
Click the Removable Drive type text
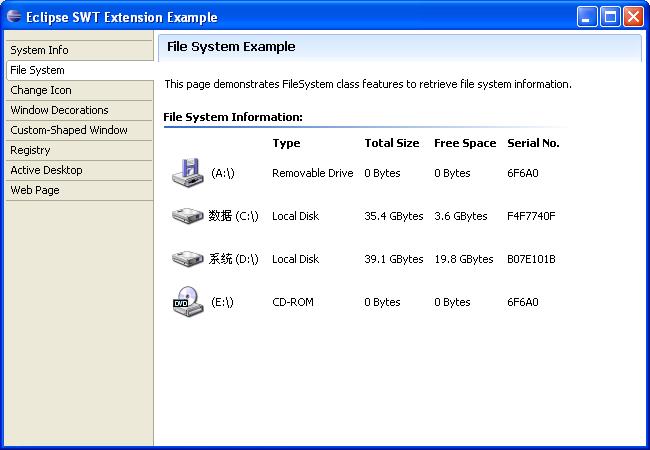point(313,173)
